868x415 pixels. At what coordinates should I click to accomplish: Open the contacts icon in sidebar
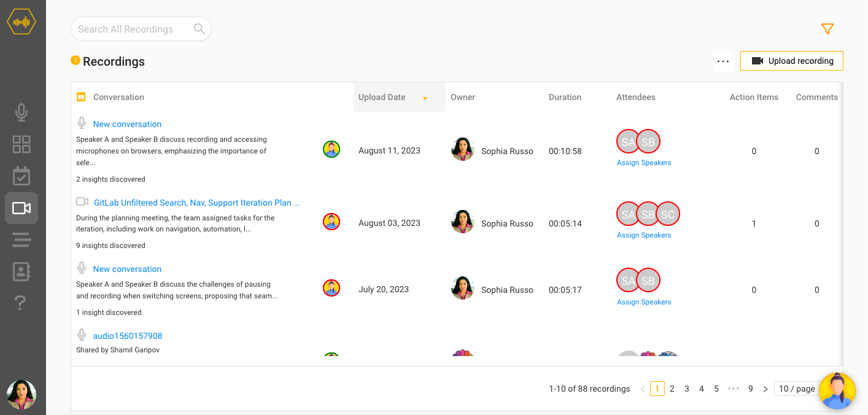(21, 271)
